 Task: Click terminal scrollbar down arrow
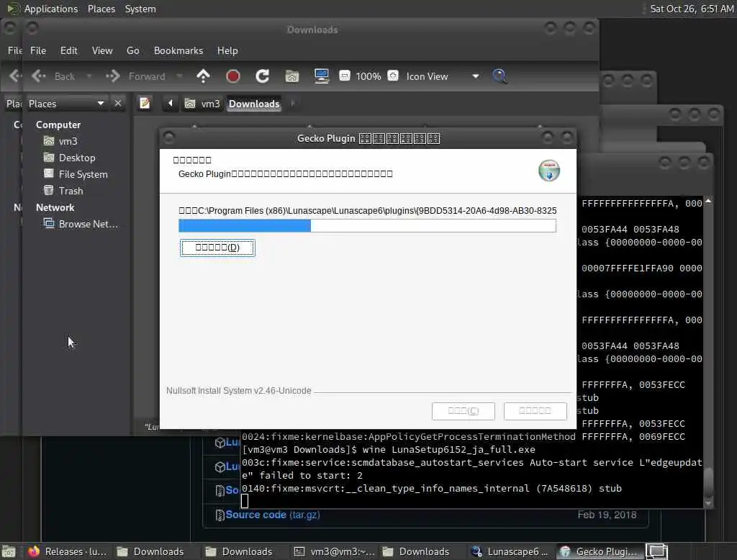pyautogui.click(x=708, y=502)
